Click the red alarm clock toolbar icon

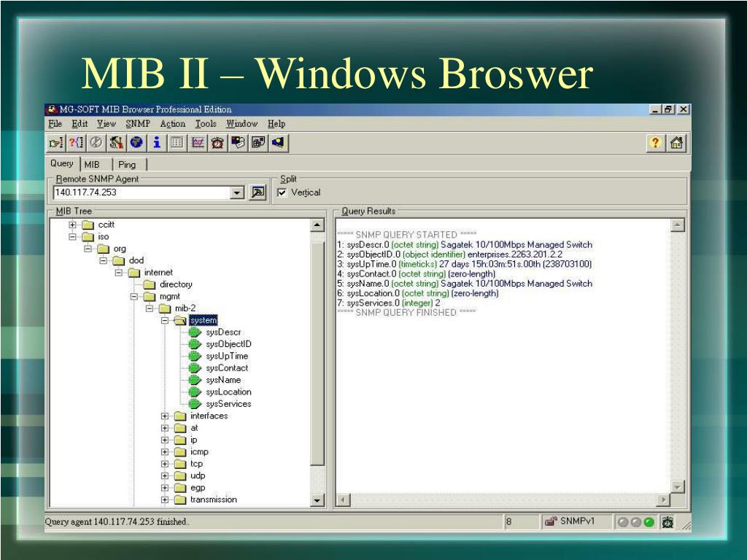tap(217, 142)
